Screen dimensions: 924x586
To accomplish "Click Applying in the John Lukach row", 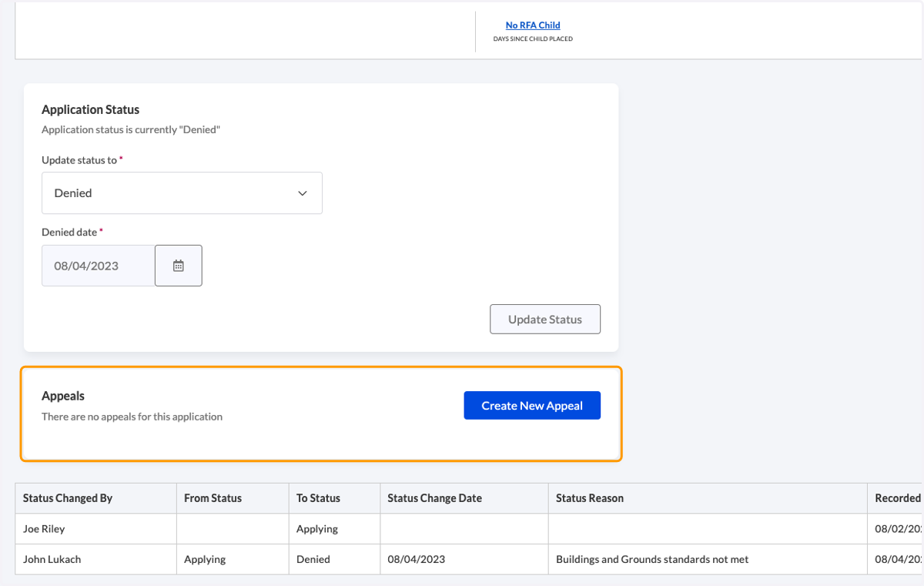I will [x=232, y=559].
